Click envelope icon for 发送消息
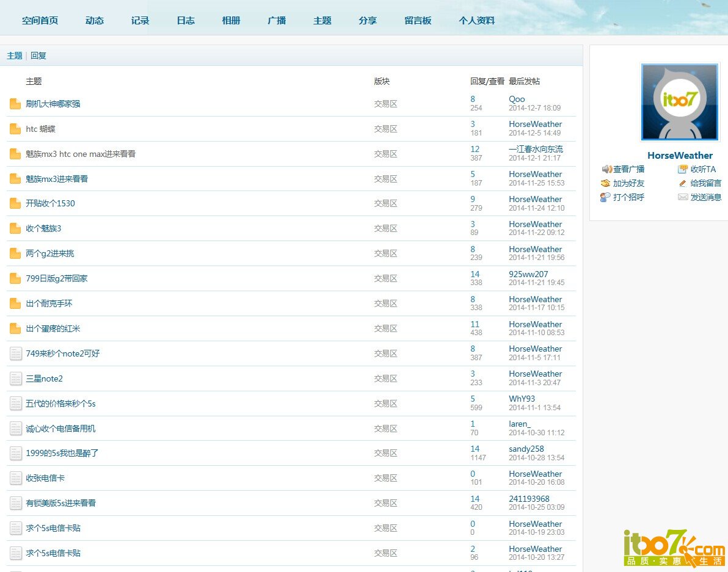728x572 pixels. pos(683,197)
